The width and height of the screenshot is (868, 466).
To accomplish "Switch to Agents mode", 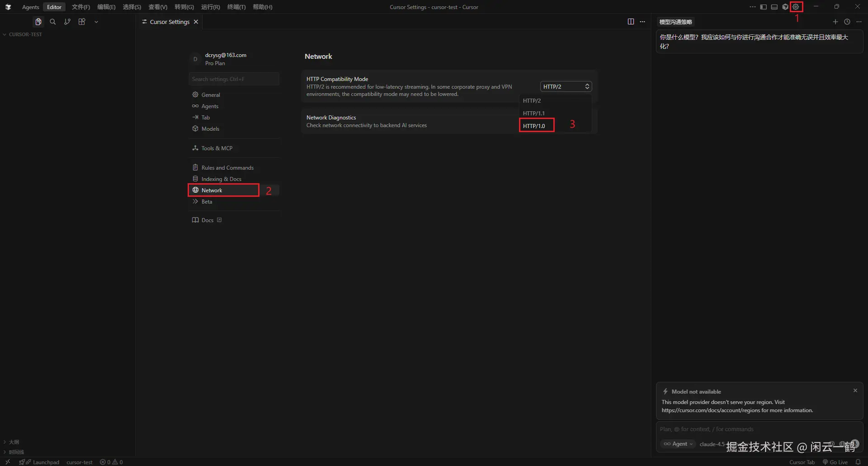I will (30, 7).
